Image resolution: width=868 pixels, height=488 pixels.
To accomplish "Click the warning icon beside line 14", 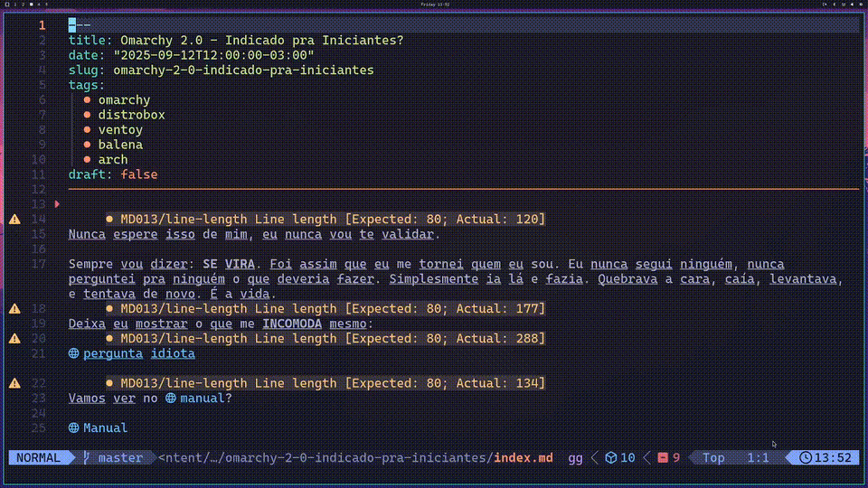I will point(15,219).
